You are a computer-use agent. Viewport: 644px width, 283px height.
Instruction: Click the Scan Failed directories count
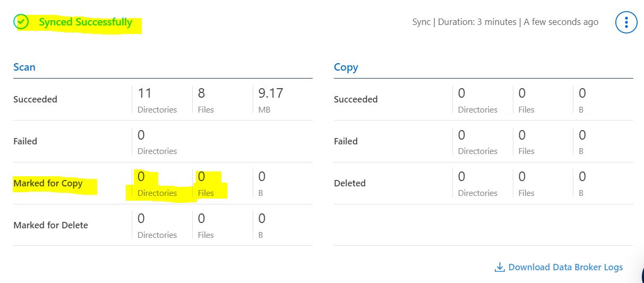141,135
